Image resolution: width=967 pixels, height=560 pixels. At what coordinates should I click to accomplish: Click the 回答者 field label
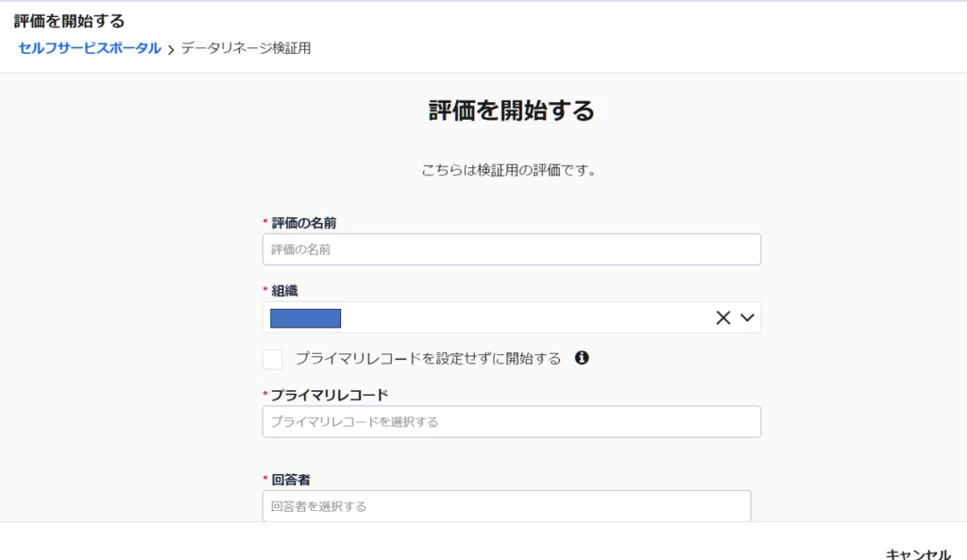(291, 480)
